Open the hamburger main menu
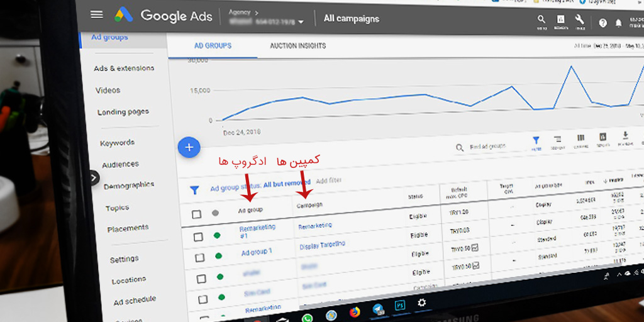Image resolution: width=644 pixels, height=322 pixels. click(97, 15)
